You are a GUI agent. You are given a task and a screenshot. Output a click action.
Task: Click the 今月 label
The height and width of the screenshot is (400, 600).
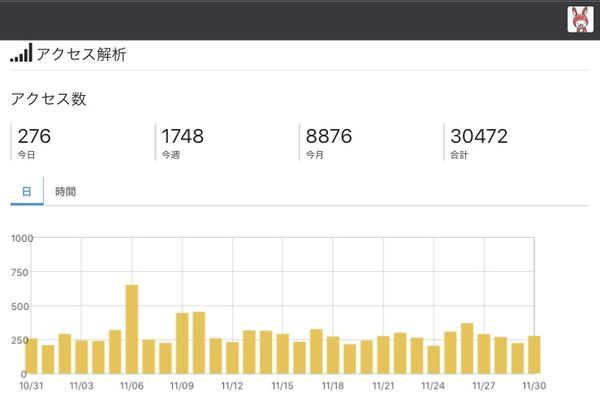coord(315,155)
